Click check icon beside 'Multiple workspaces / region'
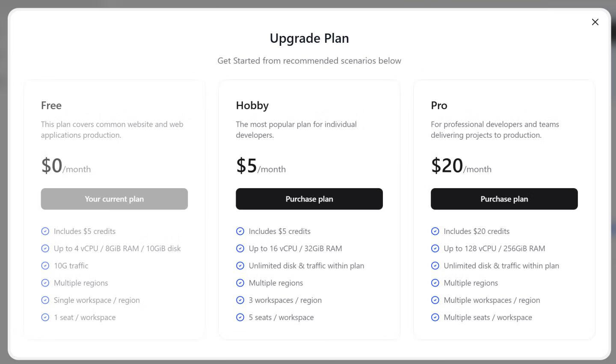Viewport: 616px width, 364px height. 435,300
